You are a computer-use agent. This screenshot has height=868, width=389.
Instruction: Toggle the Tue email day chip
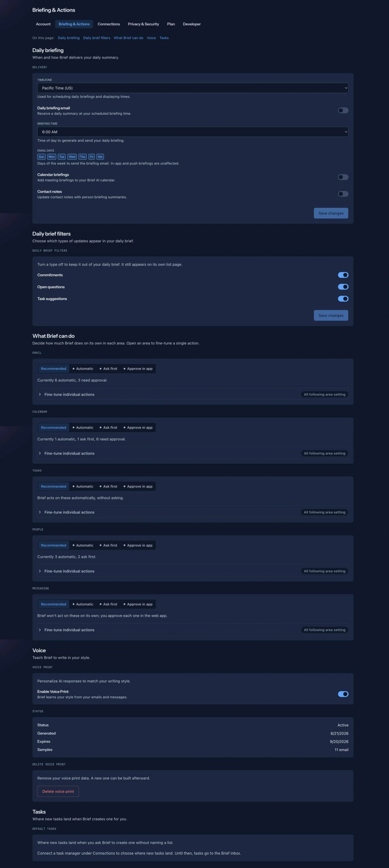pos(62,157)
